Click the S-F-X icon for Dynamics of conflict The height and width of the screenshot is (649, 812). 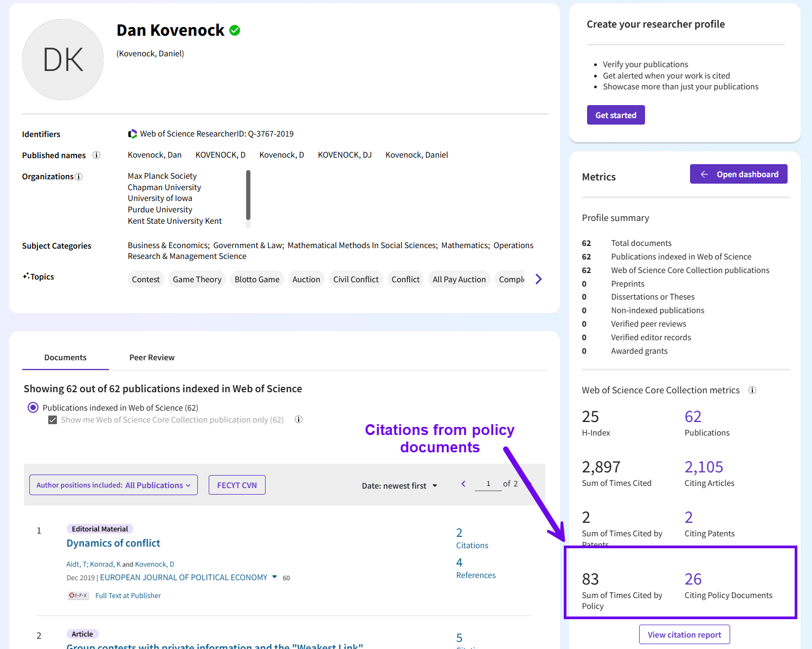coord(78,595)
